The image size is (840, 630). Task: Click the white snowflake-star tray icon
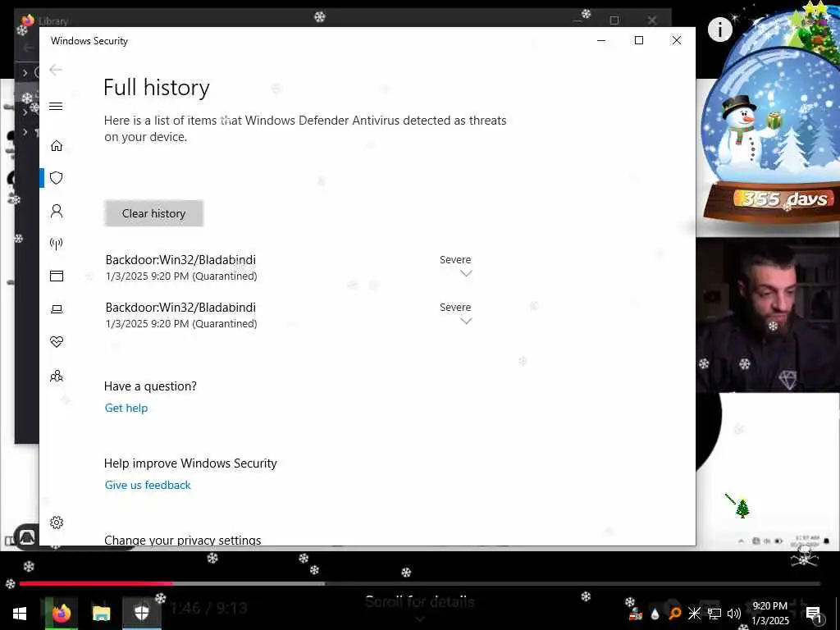[x=694, y=614]
